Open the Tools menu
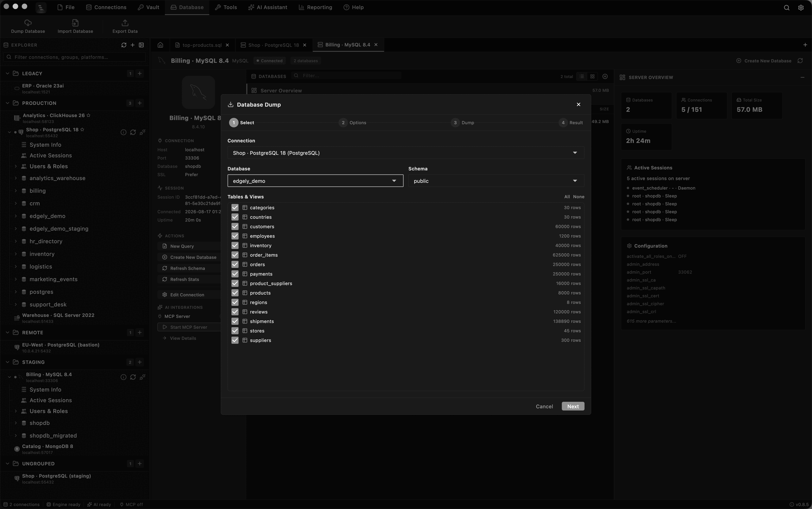Screen dimensions: 812x509 (226, 8)
